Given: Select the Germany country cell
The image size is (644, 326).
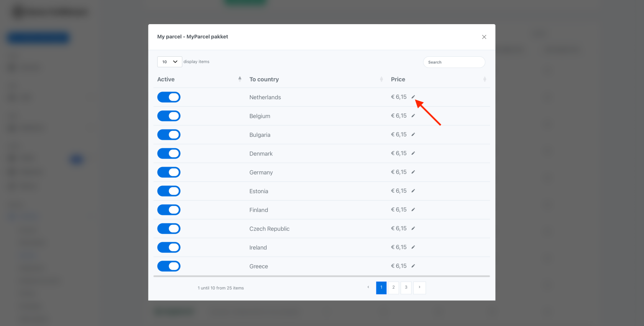Looking at the screenshot, I should tap(261, 172).
